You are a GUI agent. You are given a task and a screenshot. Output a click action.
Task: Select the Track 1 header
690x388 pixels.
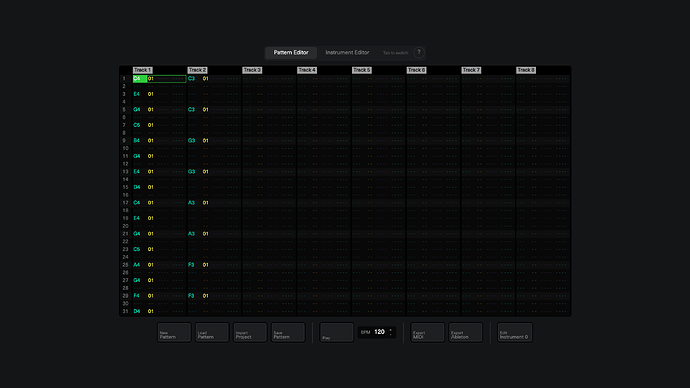(143, 70)
